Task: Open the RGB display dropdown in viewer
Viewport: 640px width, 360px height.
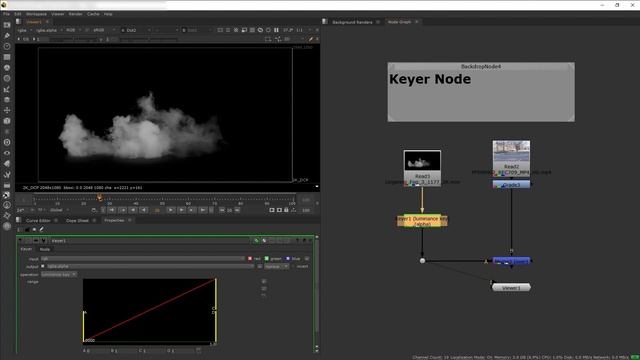Action: tap(73, 30)
